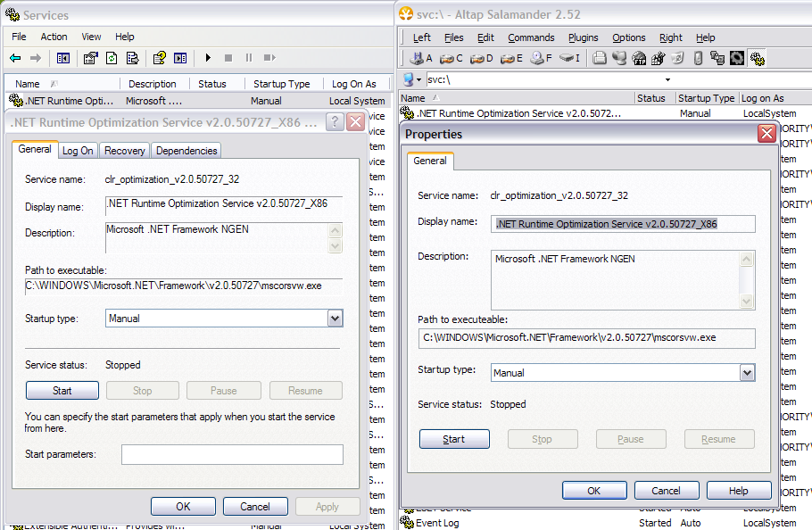Select drive F CD icon in toolbar
This screenshot has height=530, width=812.
pyautogui.click(x=542, y=58)
